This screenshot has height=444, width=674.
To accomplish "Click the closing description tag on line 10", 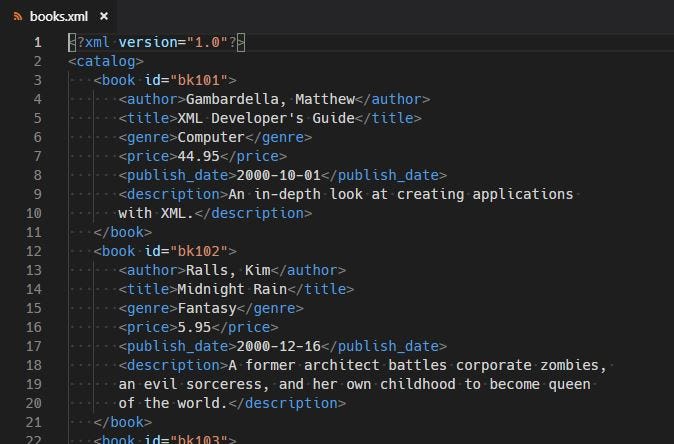I will pyautogui.click(x=253, y=213).
